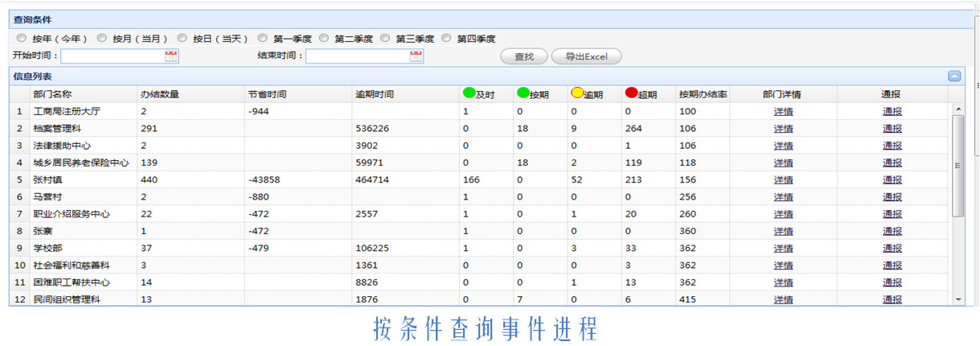
Task: Select the 按年(今年) radio option
Action: tap(21, 38)
